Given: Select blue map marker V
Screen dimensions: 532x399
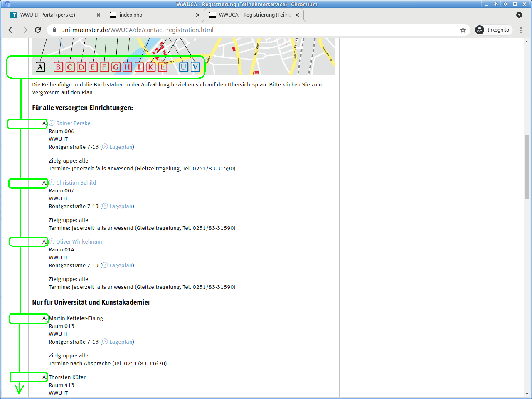Looking at the screenshot, I should point(195,67).
